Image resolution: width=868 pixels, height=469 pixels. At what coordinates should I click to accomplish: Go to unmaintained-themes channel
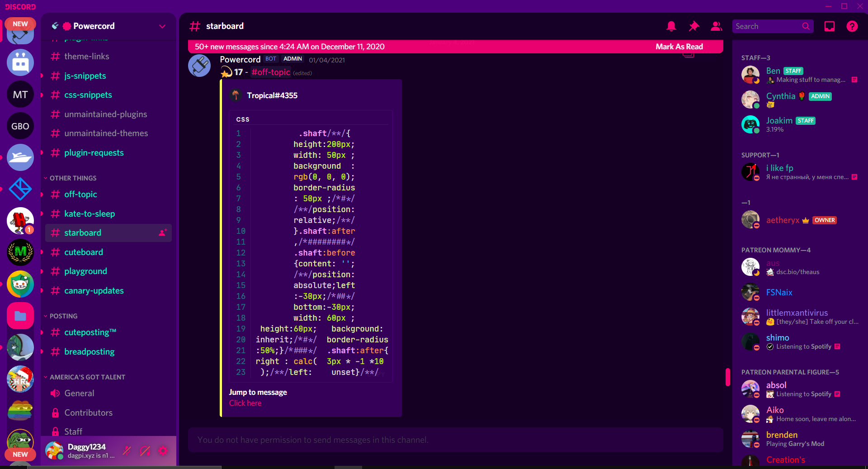click(108, 133)
